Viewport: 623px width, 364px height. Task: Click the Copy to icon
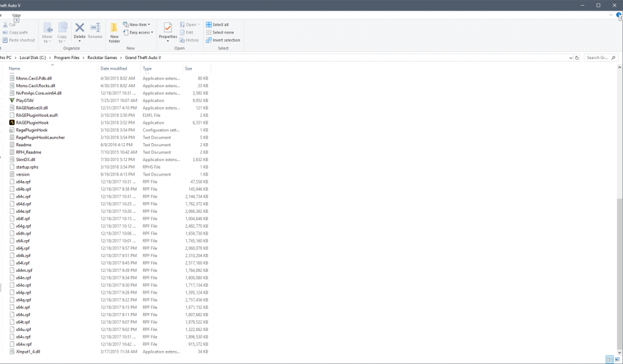click(62, 28)
